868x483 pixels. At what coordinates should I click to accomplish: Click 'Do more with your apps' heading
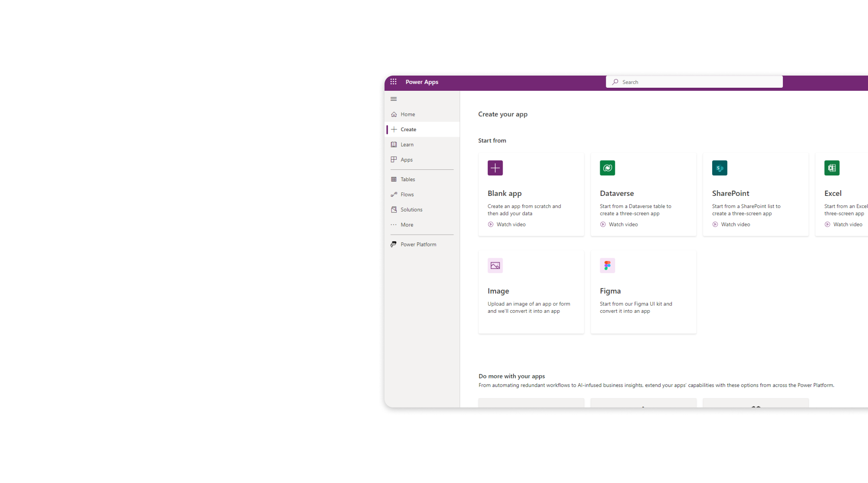512,376
